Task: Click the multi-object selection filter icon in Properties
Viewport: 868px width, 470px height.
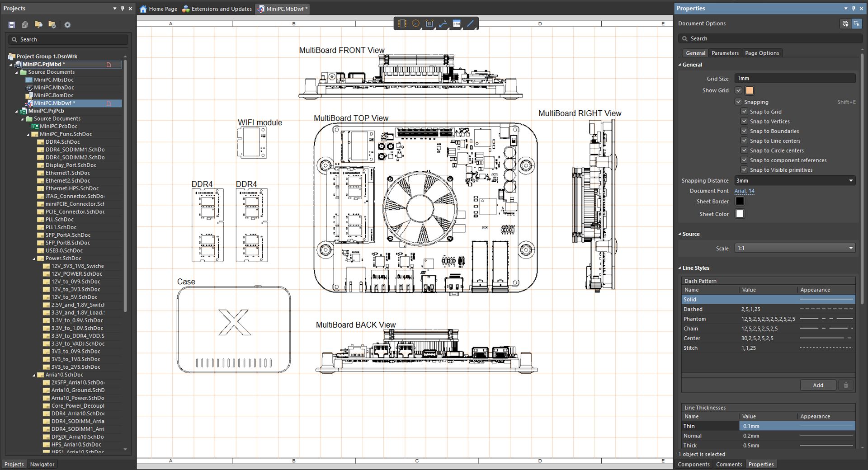Action: (845, 23)
